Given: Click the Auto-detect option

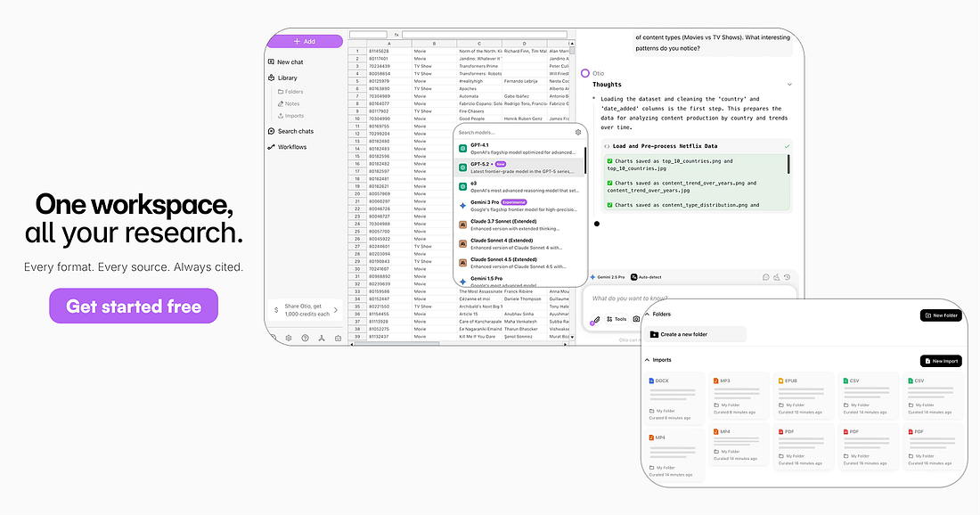Looking at the screenshot, I should pos(646,277).
